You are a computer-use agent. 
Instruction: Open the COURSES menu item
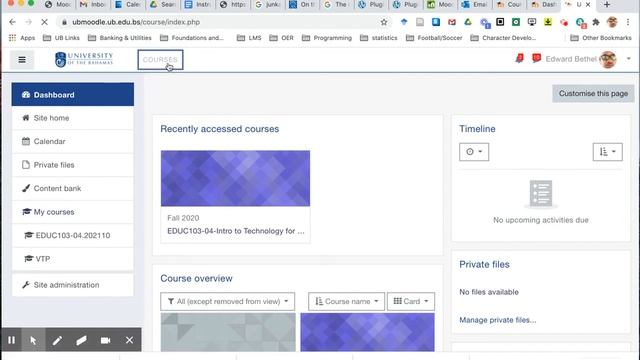click(x=160, y=60)
